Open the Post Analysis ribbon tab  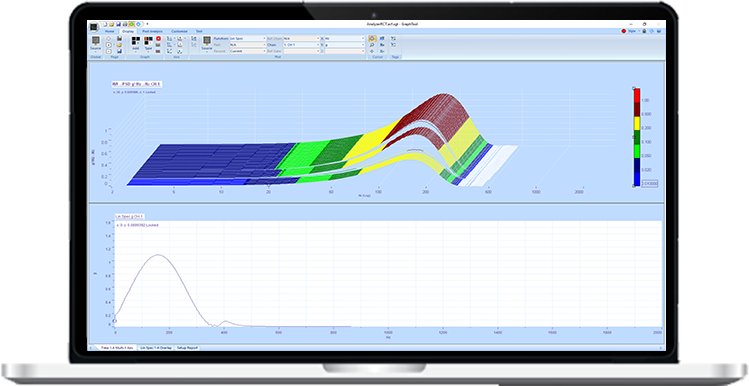152,31
